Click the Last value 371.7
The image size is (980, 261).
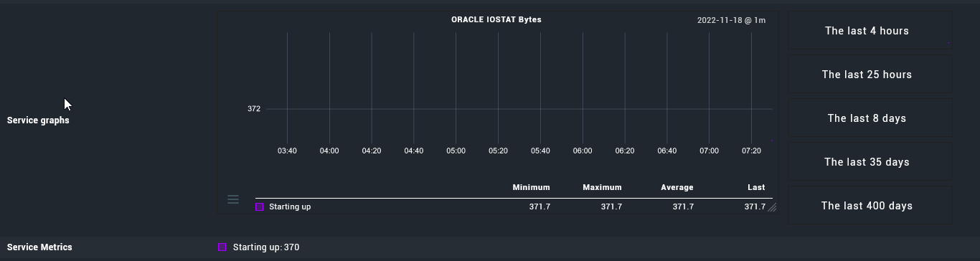[755, 207]
